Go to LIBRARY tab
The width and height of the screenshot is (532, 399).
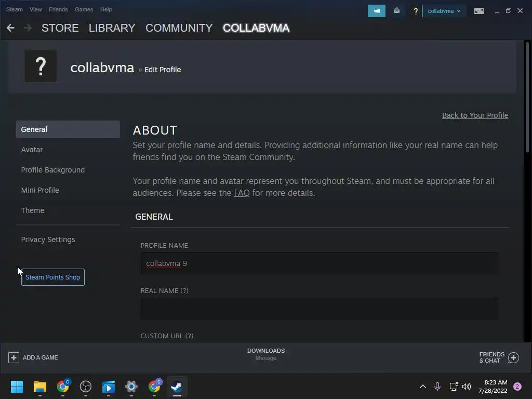pyautogui.click(x=112, y=28)
